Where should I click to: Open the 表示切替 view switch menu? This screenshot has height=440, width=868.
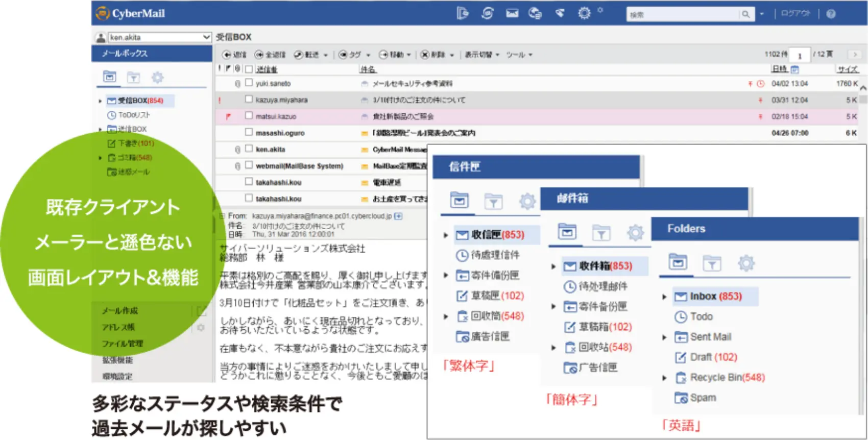point(481,55)
